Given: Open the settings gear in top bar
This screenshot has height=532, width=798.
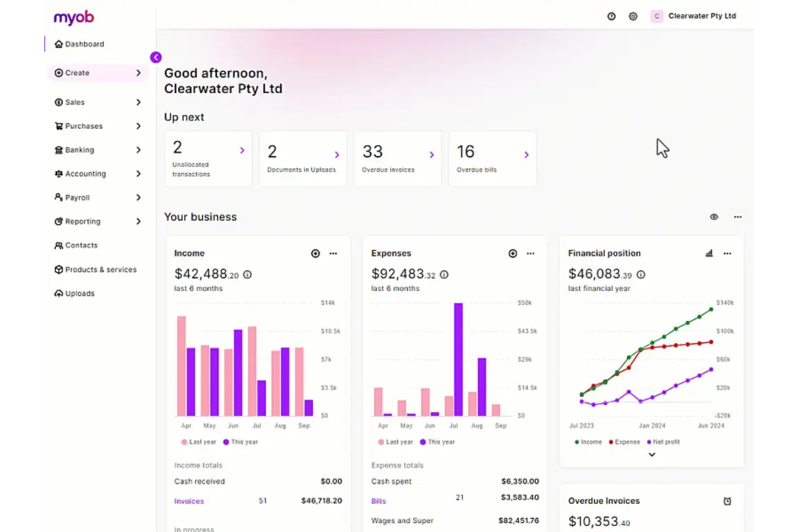Looking at the screenshot, I should pos(633,16).
